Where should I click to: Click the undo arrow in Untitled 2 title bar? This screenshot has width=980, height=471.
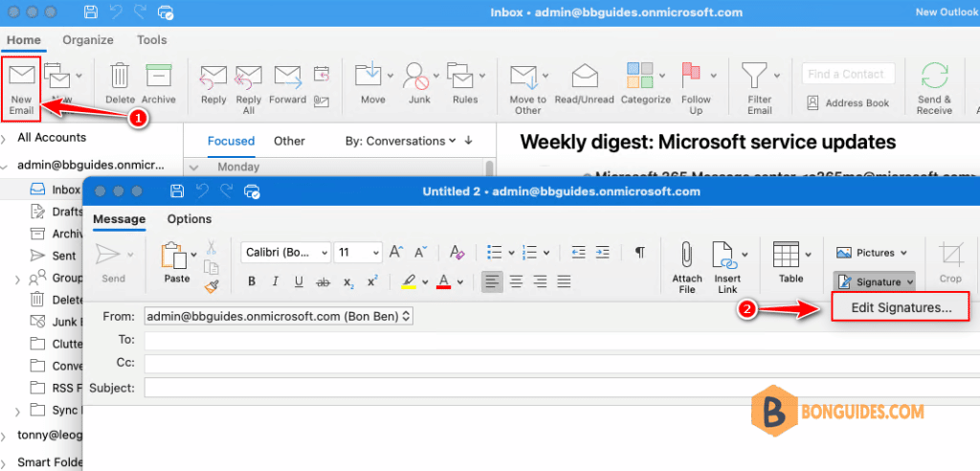coord(203,191)
